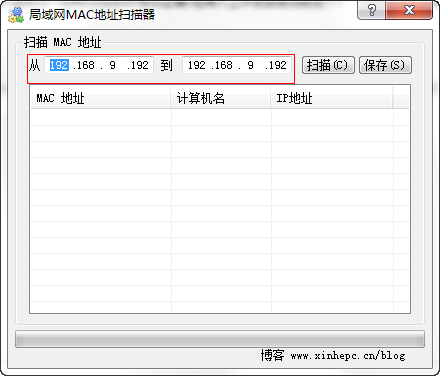Screen dimensions: 440x376
Task: Click the 局域网MAC地址扫描器 window title
Action: tap(92, 15)
